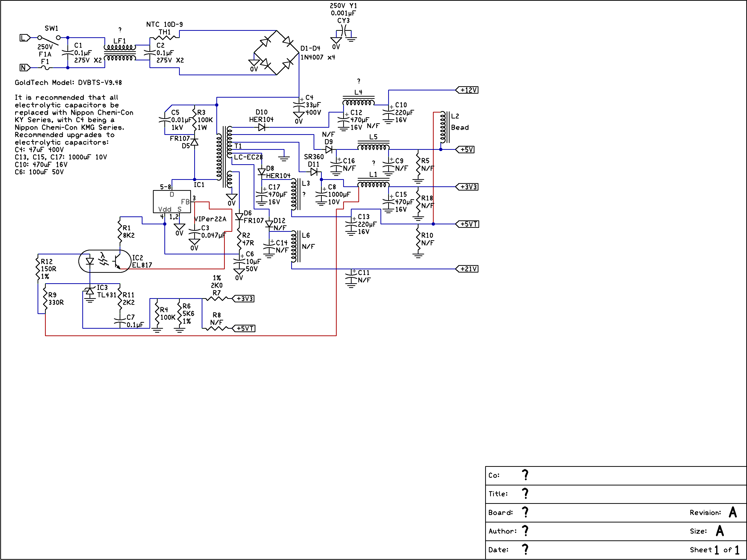Select the +5V output port
The width and height of the screenshot is (747, 560).
pos(465,150)
